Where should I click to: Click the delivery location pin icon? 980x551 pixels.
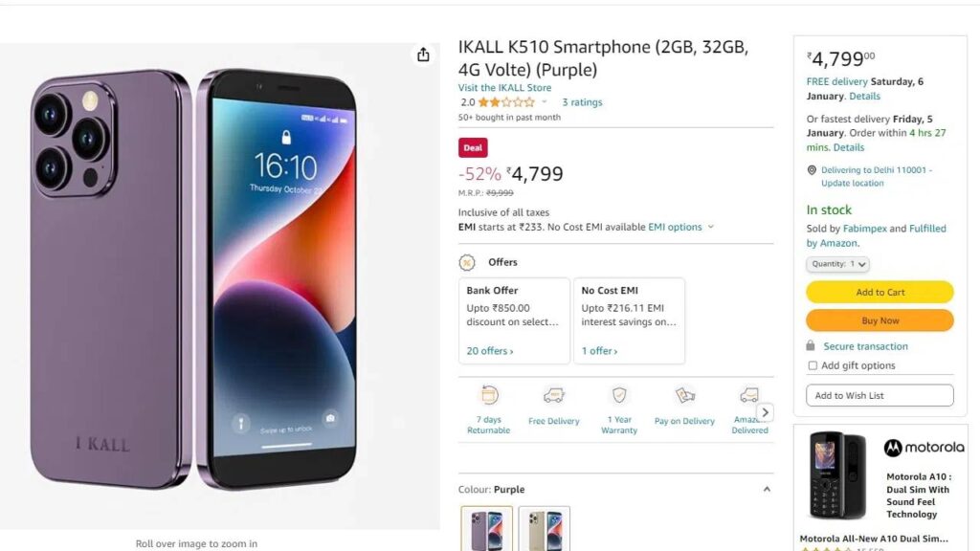pos(812,170)
